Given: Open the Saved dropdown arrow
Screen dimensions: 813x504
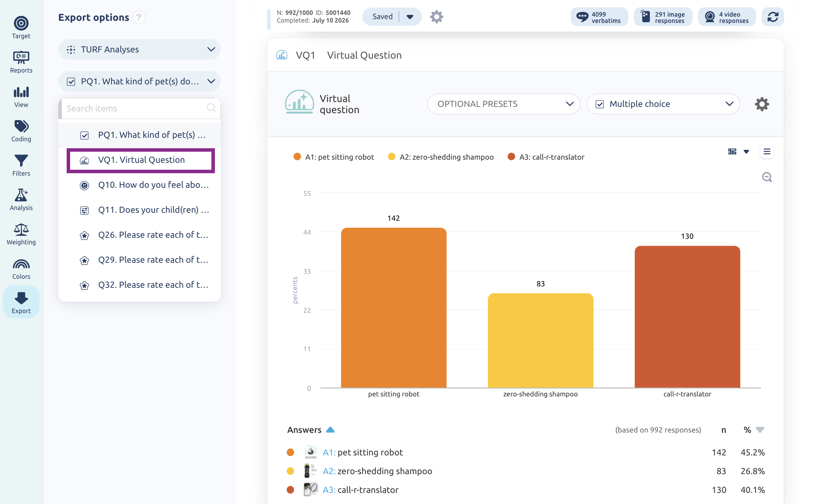Looking at the screenshot, I should 410,17.
